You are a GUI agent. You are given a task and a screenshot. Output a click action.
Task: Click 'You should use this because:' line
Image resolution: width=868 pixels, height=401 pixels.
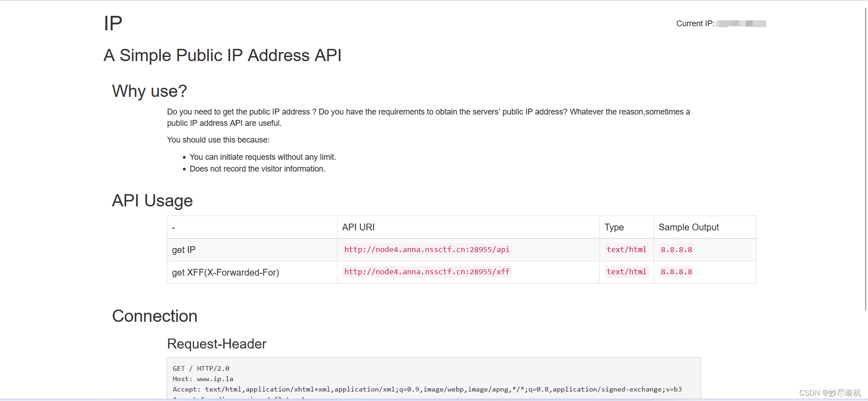point(218,140)
